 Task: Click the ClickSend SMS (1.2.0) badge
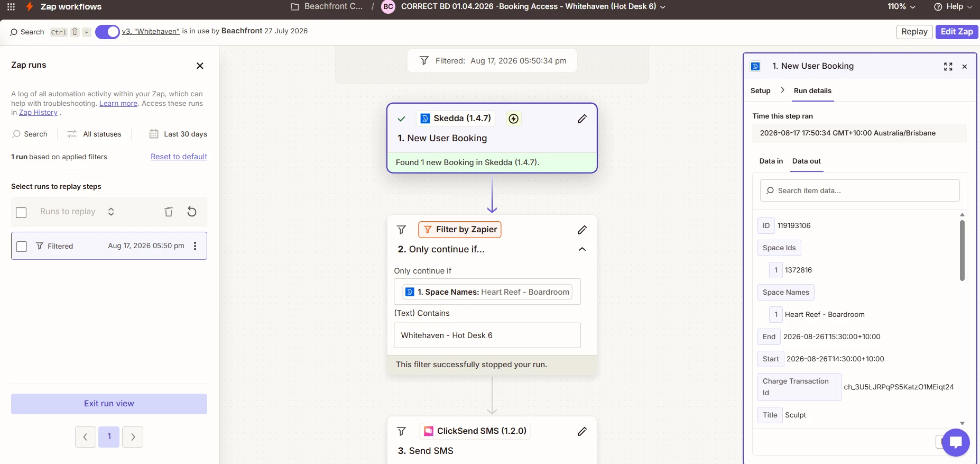[475, 431]
